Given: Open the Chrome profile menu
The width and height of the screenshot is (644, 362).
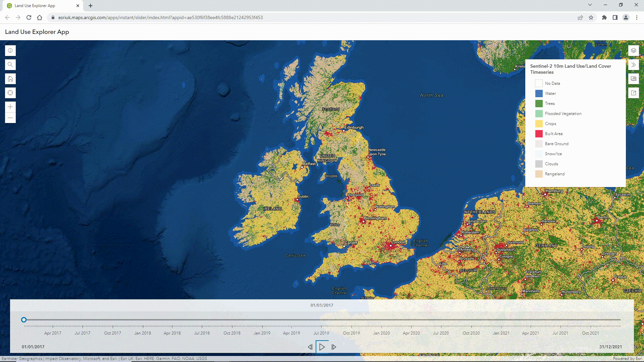Looking at the screenshot, I should point(626,17).
